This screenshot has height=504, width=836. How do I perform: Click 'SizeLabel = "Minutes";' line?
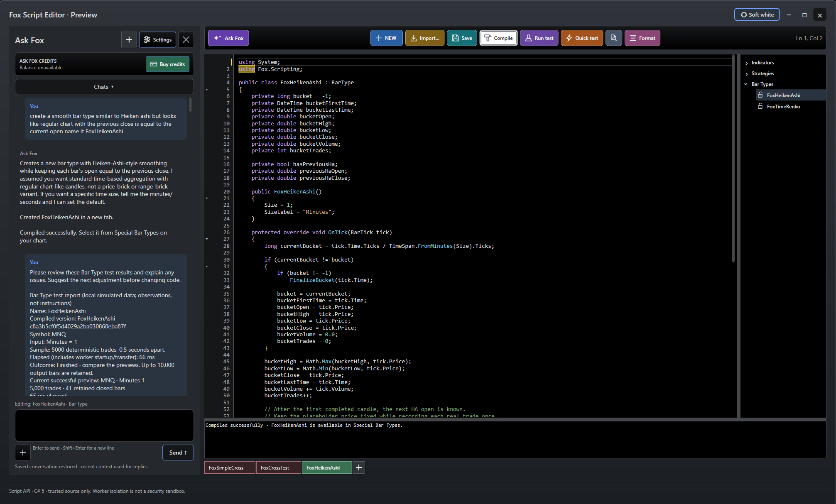pos(299,212)
